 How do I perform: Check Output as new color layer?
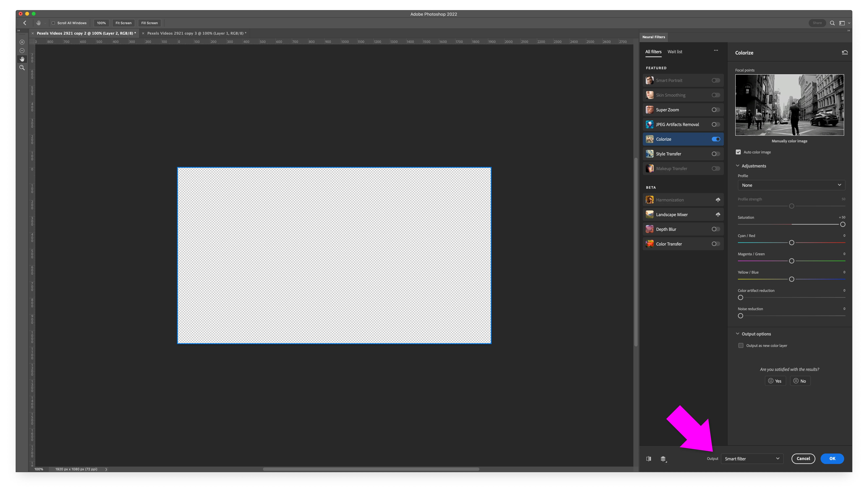tap(741, 345)
